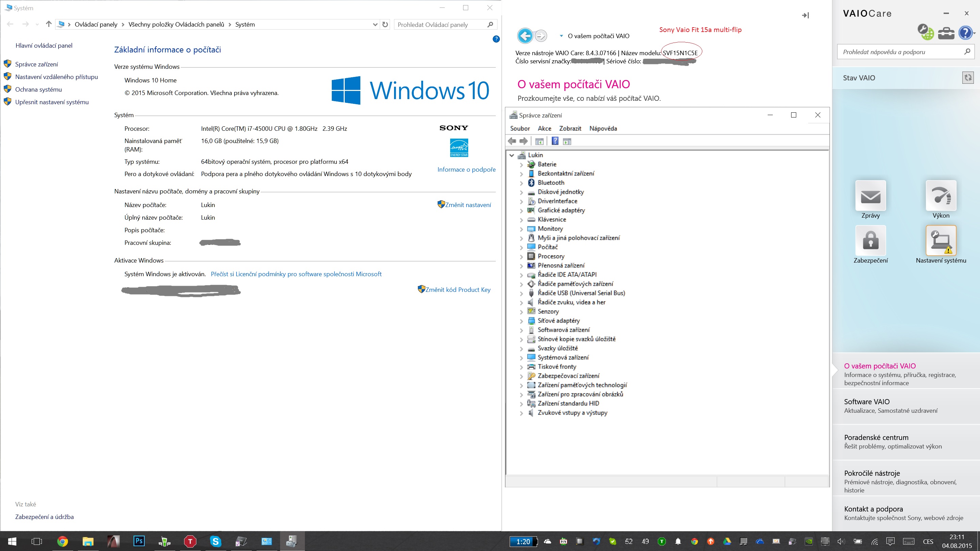Image resolution: width=980 pixels, height=551 pixels.
Task: Open the Soubor menu in Device Manager
Action: pyautogui.click(x=520, y=128)
